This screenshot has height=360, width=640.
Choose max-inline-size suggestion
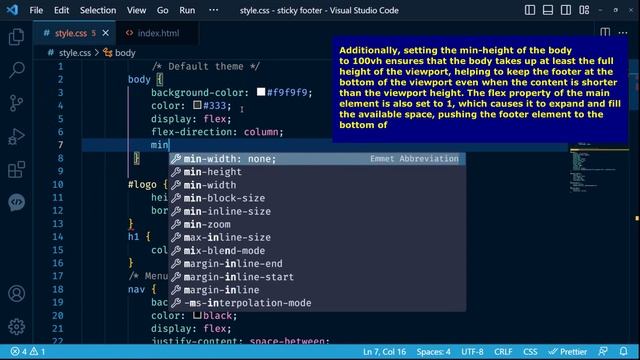[317, 238]
